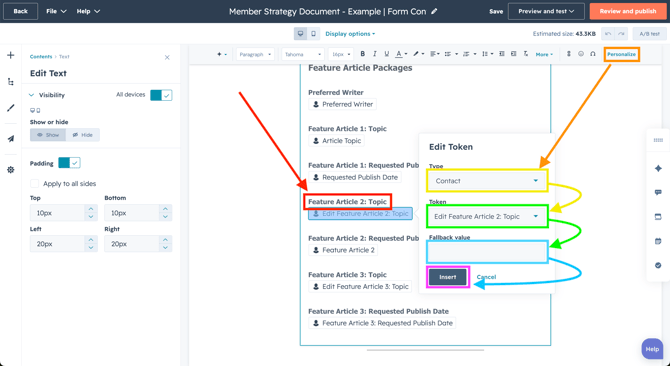This screenshot has height=366, width=670.
Task: Open the Add content plus icon in sidebar
Action: point(11,55)
